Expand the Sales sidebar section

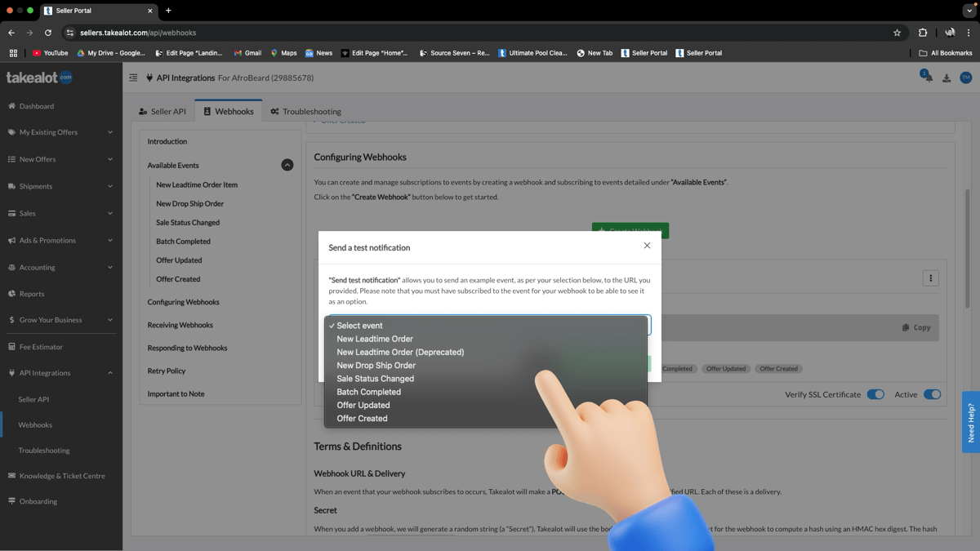tap(61, 213)
